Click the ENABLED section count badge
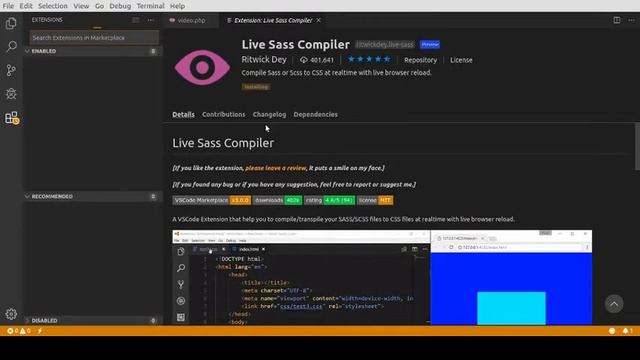Screen dimensions: 640x360 [x=153, y=51]
